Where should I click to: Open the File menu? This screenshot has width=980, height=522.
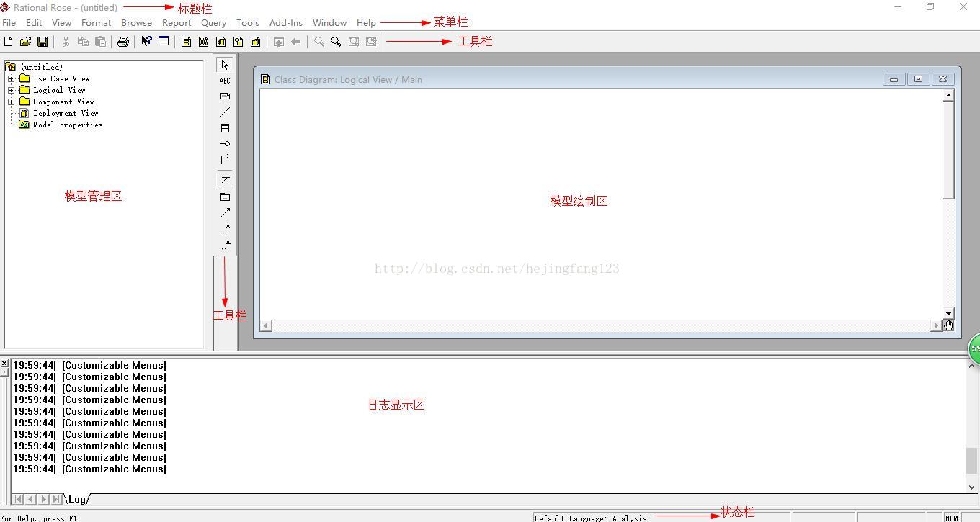[9, 23]
